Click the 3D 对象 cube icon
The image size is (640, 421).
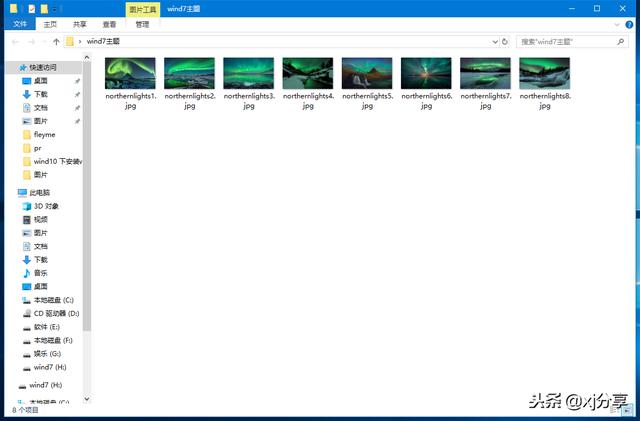tap(27, 206)
